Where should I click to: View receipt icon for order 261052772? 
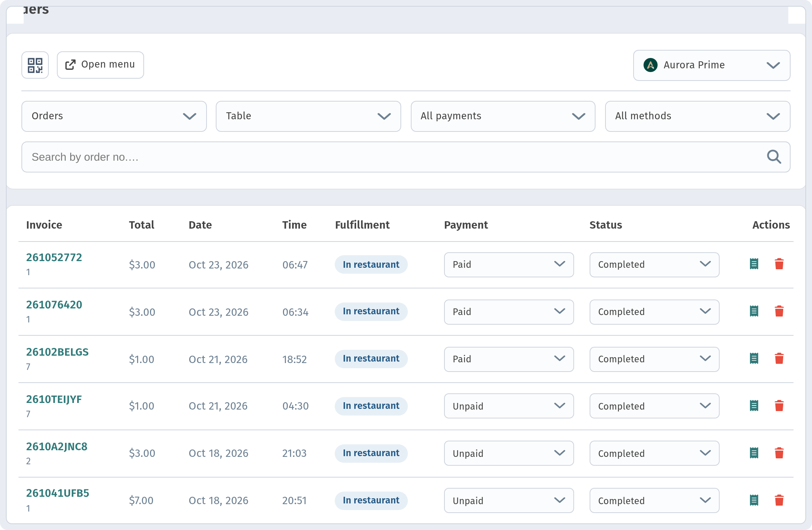coord(754,264)
